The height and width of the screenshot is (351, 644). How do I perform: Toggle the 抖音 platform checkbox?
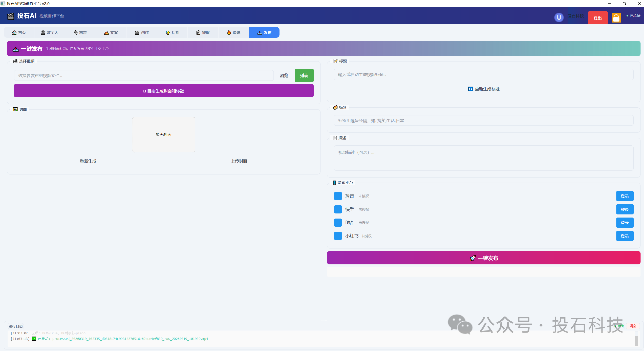[338, 196]
